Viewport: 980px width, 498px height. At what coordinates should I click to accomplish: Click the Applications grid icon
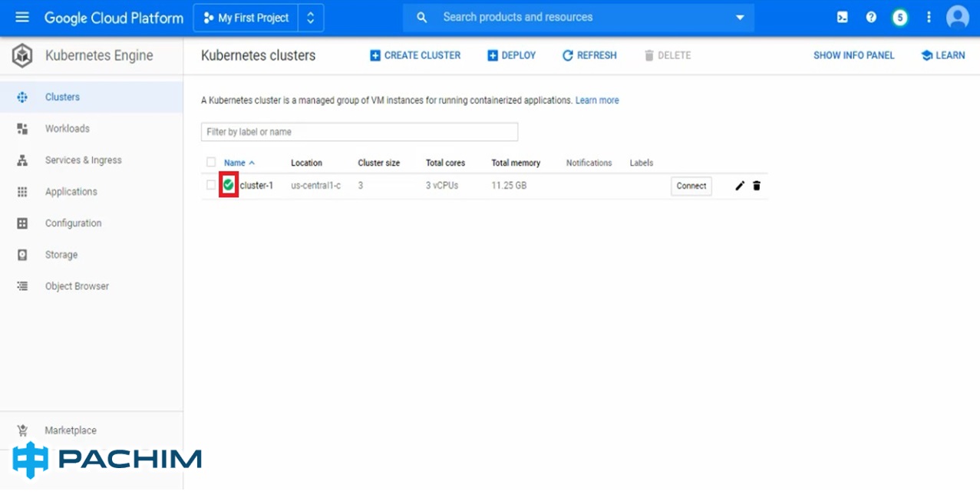click(x=22, y=192)
